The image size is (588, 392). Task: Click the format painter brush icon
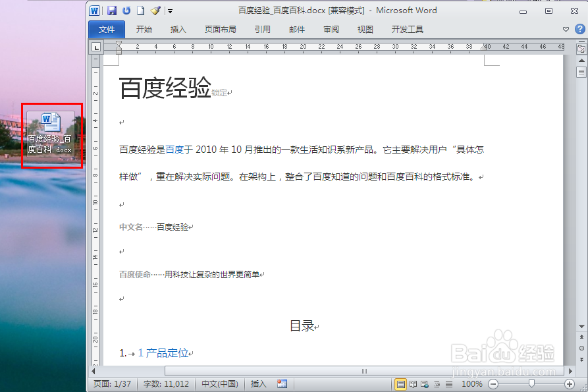click(x=155, y=11)
